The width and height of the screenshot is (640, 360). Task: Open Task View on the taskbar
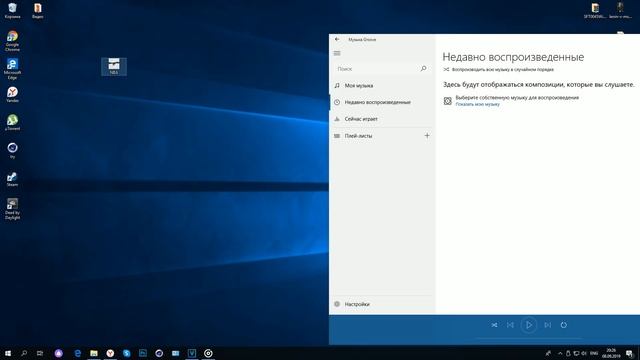[x=40, y=353]
